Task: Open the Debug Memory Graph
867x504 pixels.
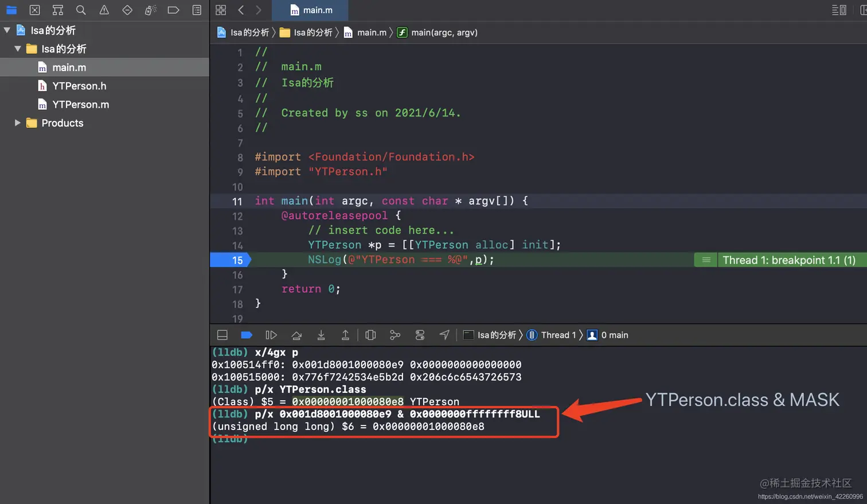Action: 395,335
